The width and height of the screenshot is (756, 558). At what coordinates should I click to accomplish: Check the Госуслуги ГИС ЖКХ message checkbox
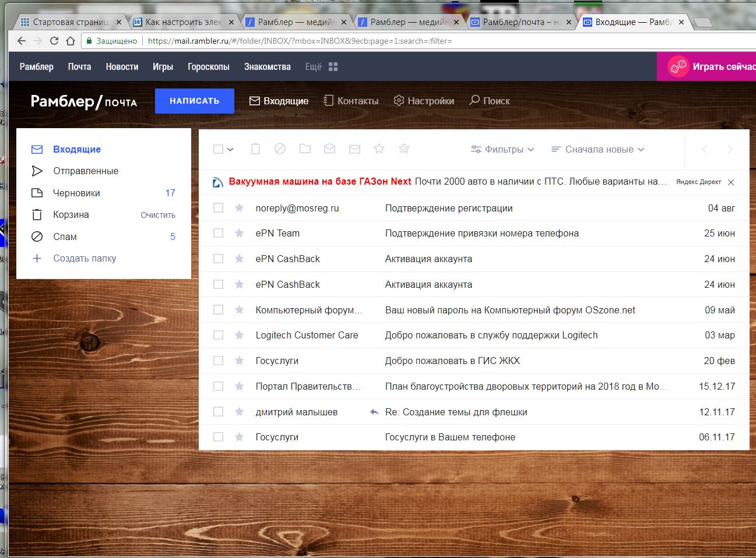pos(218,361)
